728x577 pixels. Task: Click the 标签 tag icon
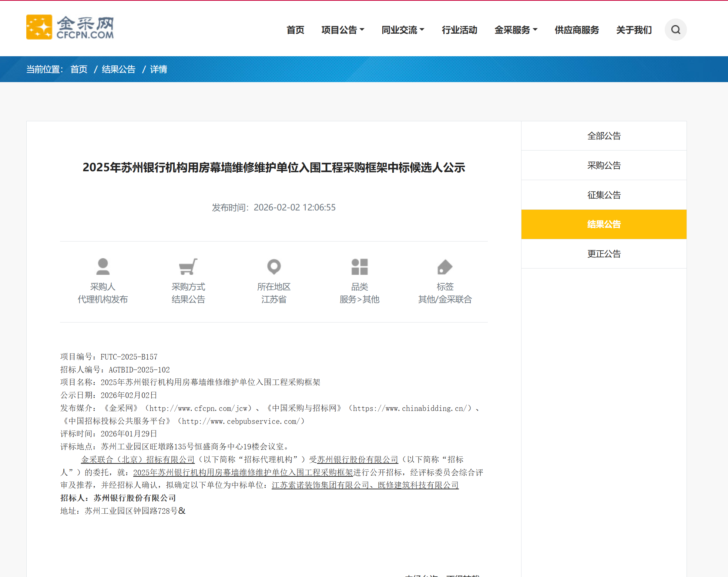tap(444, 266)
